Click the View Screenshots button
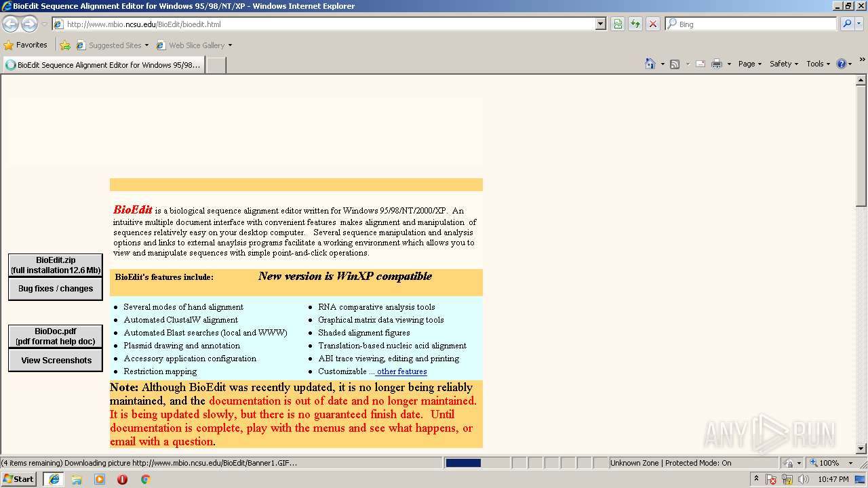Screen dimensions: 868x488 point(56,361)
